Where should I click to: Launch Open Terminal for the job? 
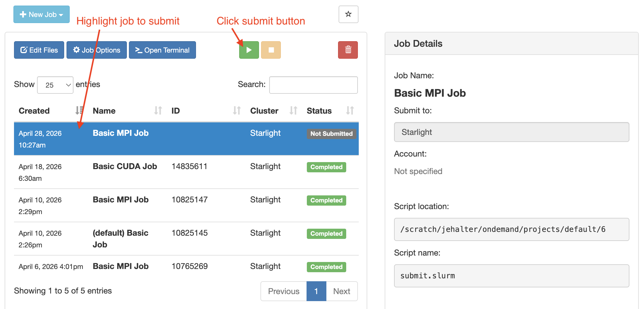[x=162, y=50]
